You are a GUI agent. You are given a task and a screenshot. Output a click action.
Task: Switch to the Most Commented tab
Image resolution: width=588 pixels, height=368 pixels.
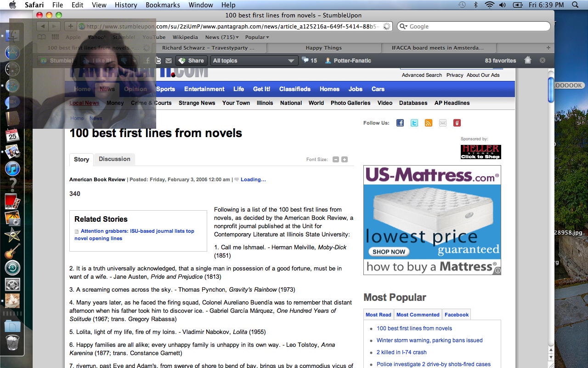tap(418, 315)
